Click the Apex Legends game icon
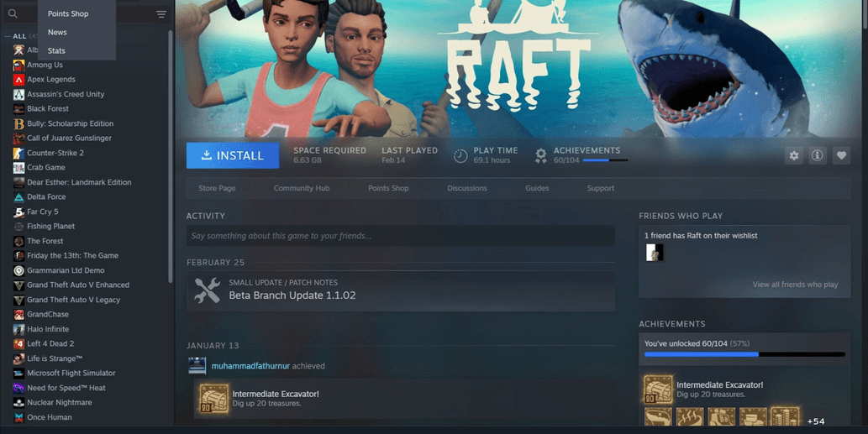The image size is (868, 434). (18, 80)
